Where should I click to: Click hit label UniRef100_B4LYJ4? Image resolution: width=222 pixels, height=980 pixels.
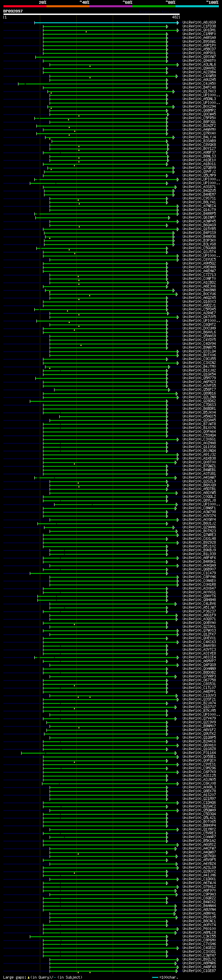coord(199,137)
